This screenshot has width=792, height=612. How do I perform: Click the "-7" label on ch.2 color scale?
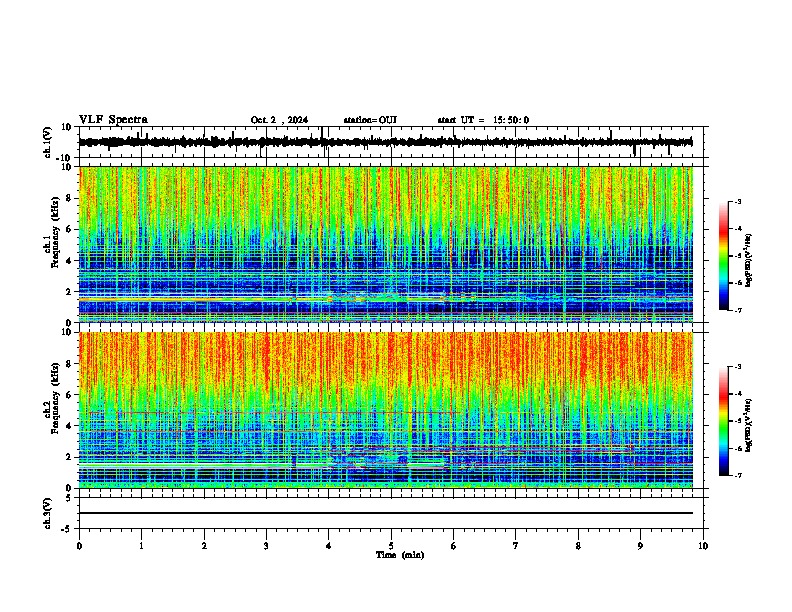coord(737,475)
